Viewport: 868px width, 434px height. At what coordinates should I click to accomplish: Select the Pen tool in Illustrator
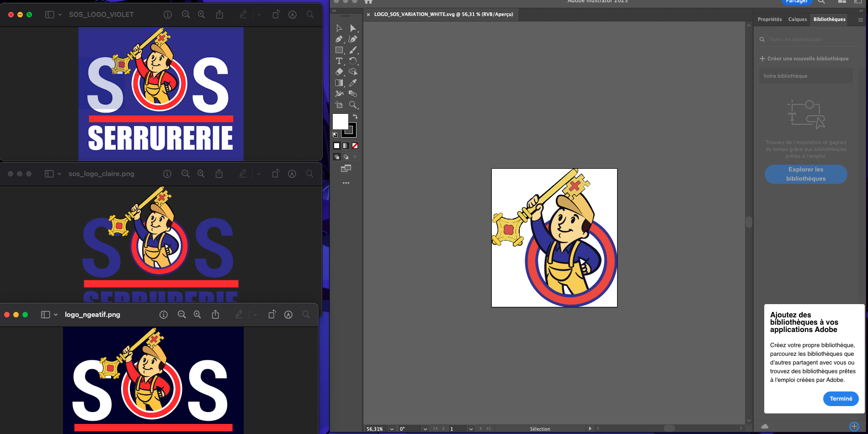pos(339,39)
